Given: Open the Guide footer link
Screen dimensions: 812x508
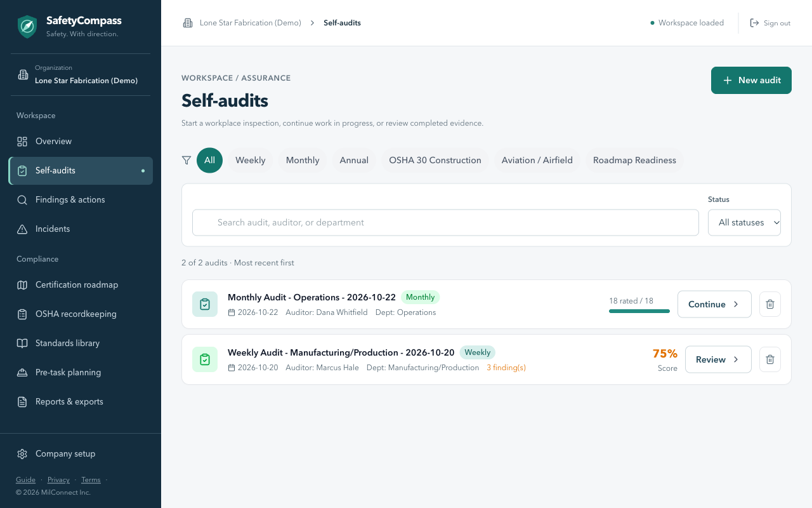Looking at the screenshot, I should point(25,480).
